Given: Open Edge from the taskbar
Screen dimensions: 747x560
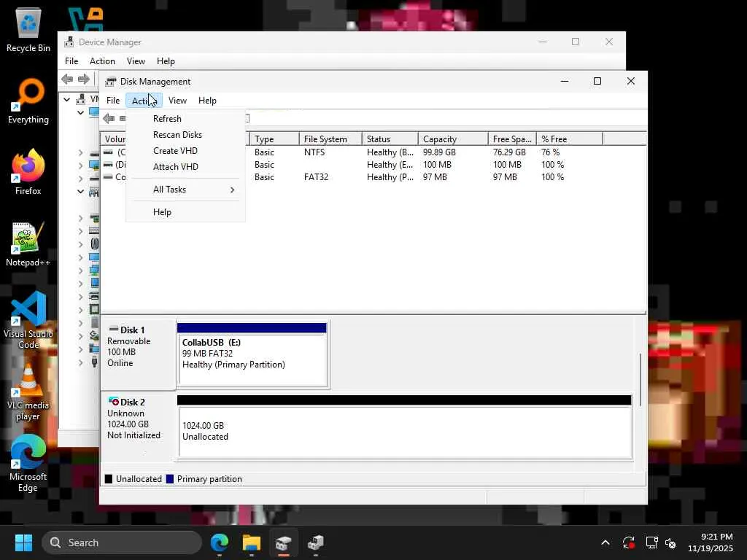Looking at the screenshot, I should coord(220,542).
